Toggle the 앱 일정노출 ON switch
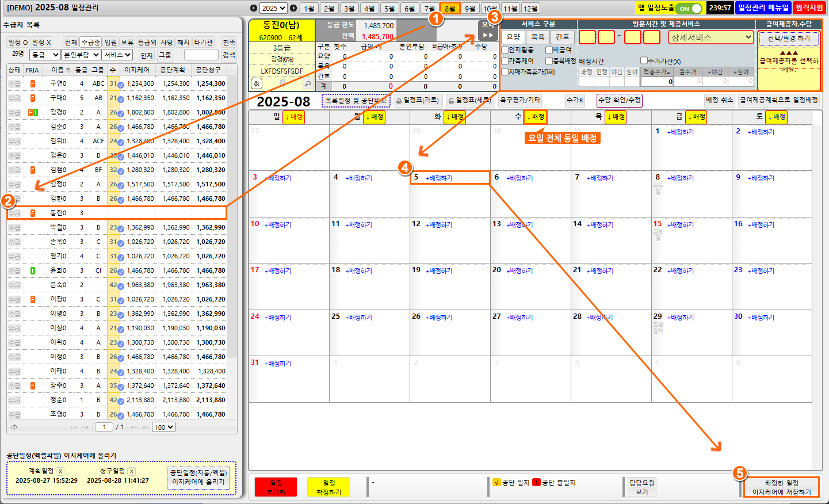The image size is (829, 504). pyautogui.click(x=689, y=8)
